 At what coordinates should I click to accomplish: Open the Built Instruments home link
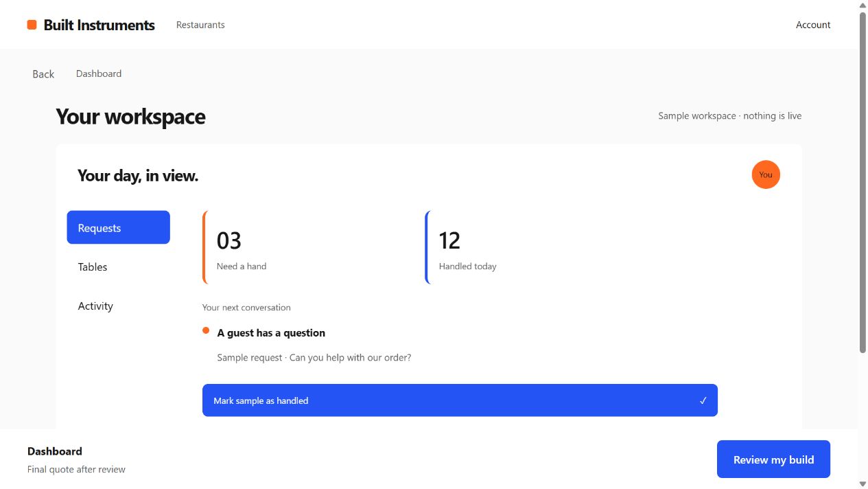pos(91,25)
